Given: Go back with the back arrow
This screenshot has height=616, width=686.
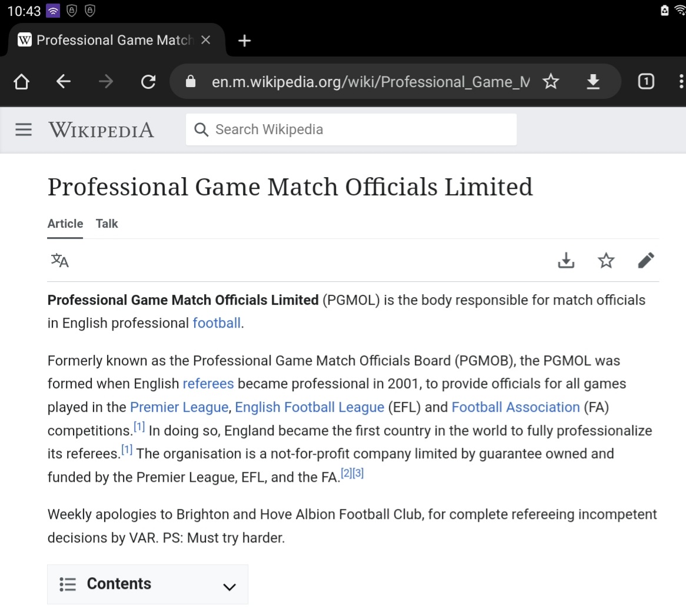Looking at the screenshot, I should pos(64,81).
